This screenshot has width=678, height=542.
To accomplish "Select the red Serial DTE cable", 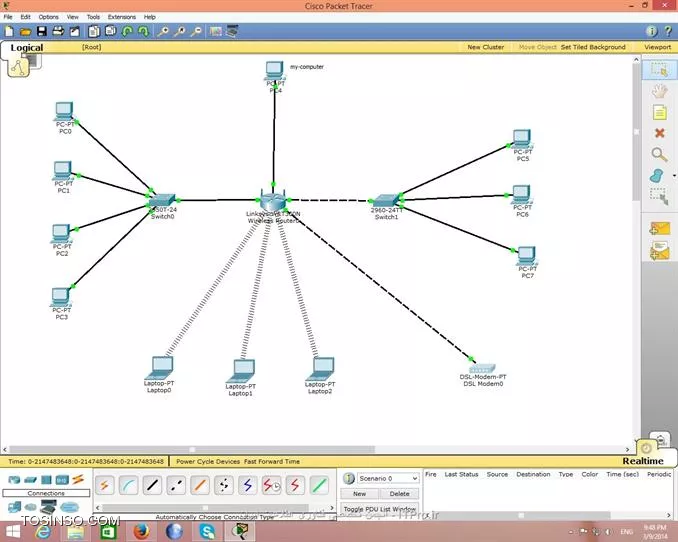I will pyautogui.click(x=295, y=485).
